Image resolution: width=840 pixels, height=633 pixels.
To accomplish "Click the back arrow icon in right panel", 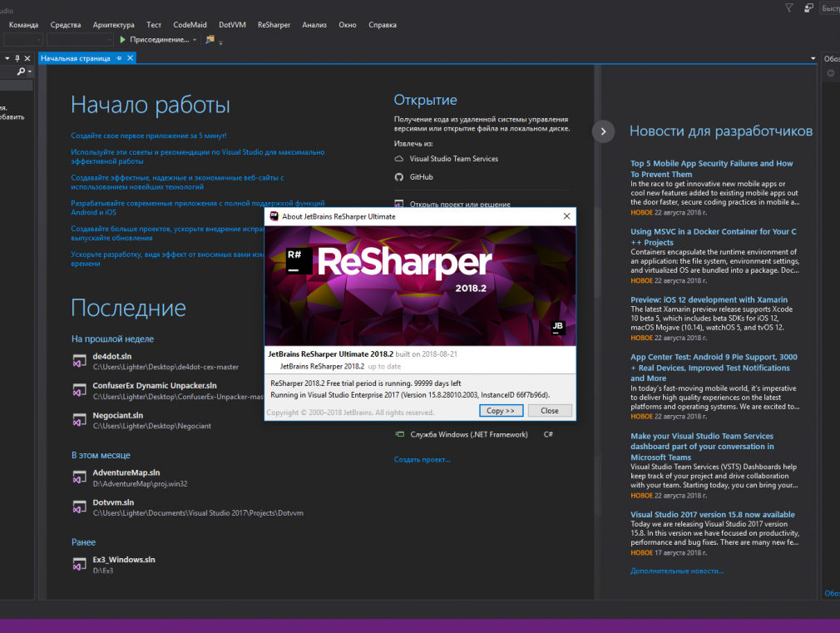I will [x=831, y=73].
